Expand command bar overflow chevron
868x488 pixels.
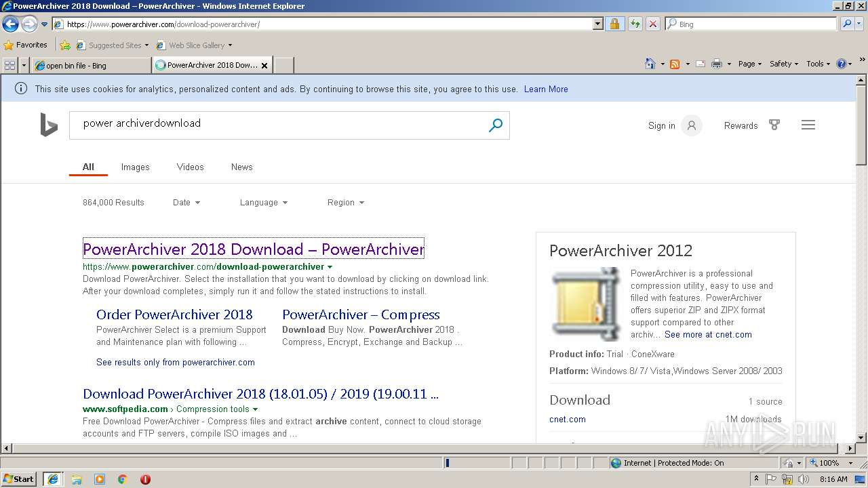[x=863, y=60]
